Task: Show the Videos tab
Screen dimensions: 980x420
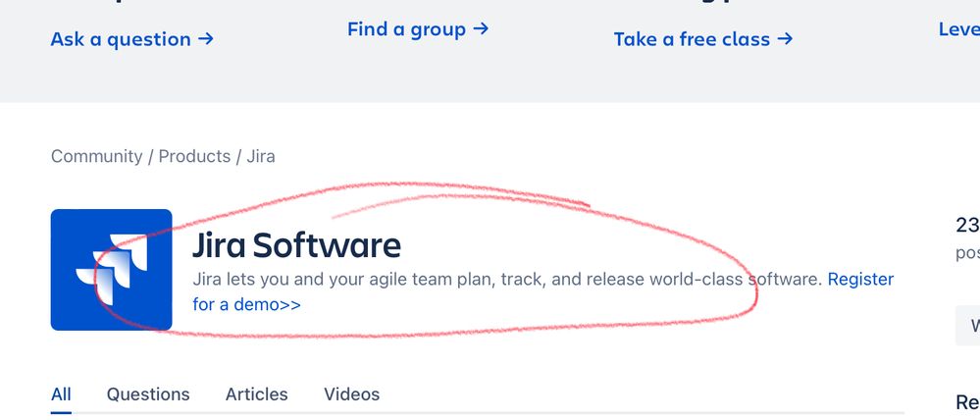Action: coord(351,394)
